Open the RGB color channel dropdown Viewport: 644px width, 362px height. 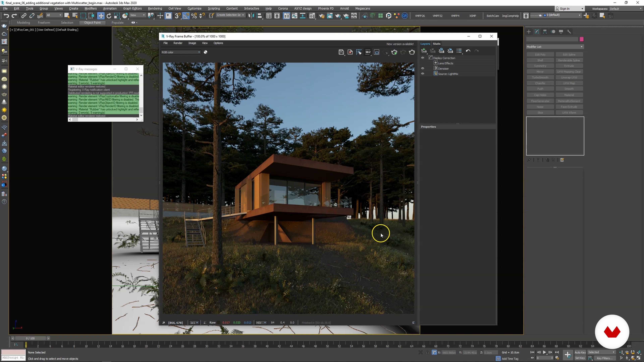(x=181, y=52)
